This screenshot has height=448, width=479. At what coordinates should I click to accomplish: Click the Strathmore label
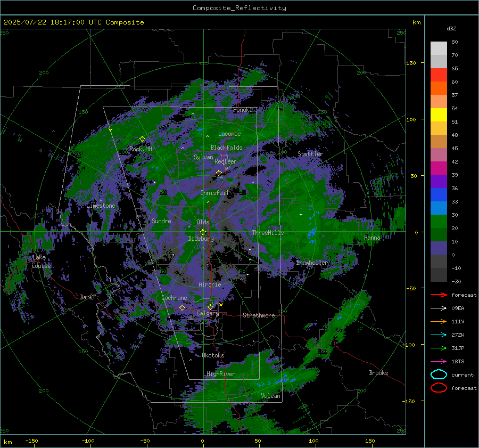[259, 315]
